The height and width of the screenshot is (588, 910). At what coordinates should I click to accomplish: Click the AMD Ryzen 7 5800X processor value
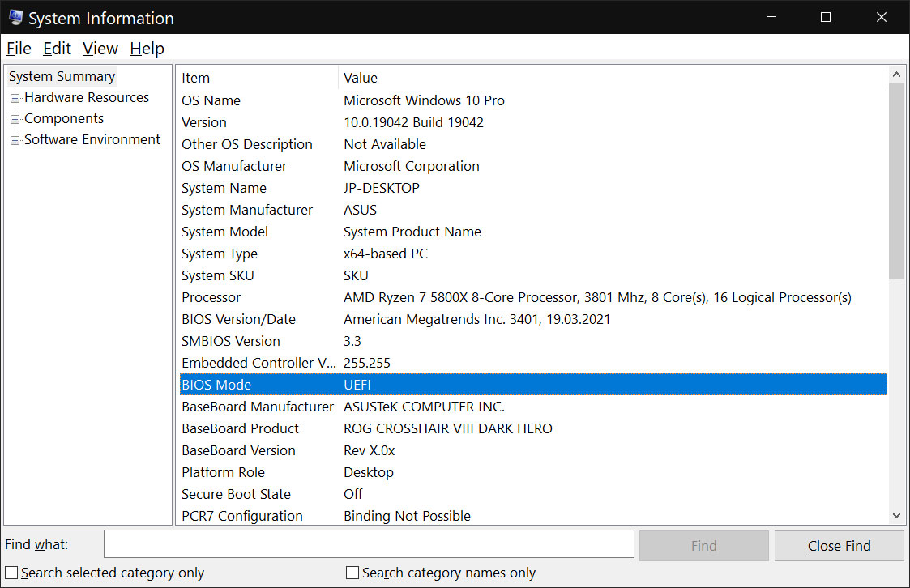click(x=597, y=297)
